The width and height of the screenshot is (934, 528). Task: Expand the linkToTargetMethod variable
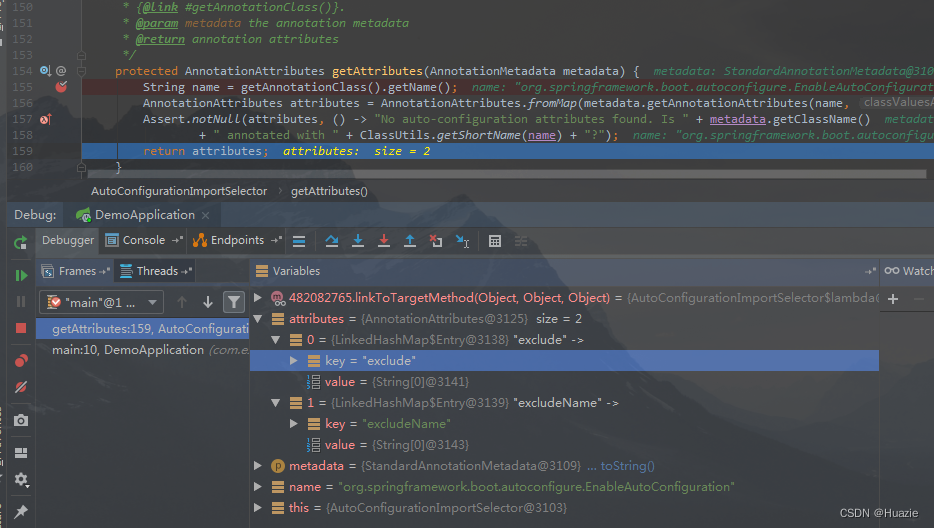(x=257, y=297)
